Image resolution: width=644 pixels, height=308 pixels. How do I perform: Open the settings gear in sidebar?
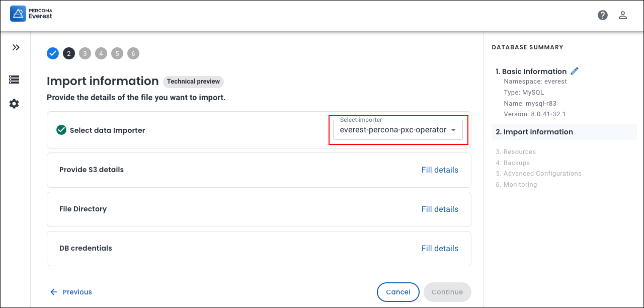pos(14,104)
